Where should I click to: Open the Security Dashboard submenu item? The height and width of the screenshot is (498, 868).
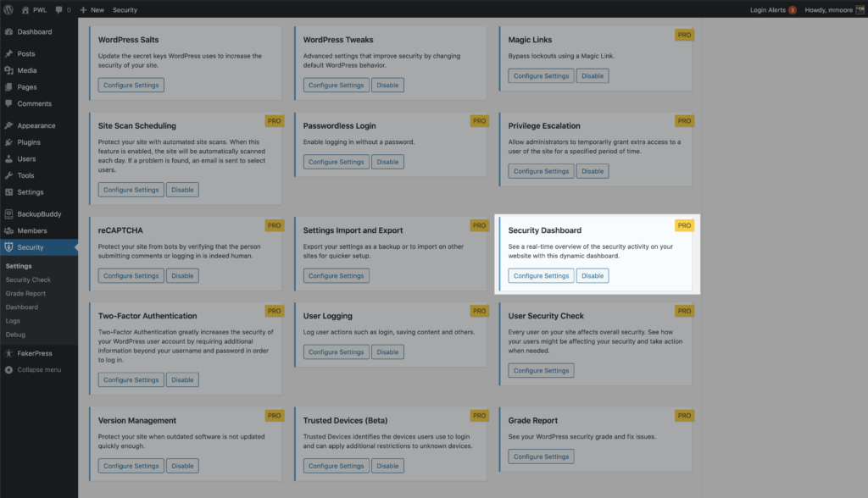coord(21,307)
